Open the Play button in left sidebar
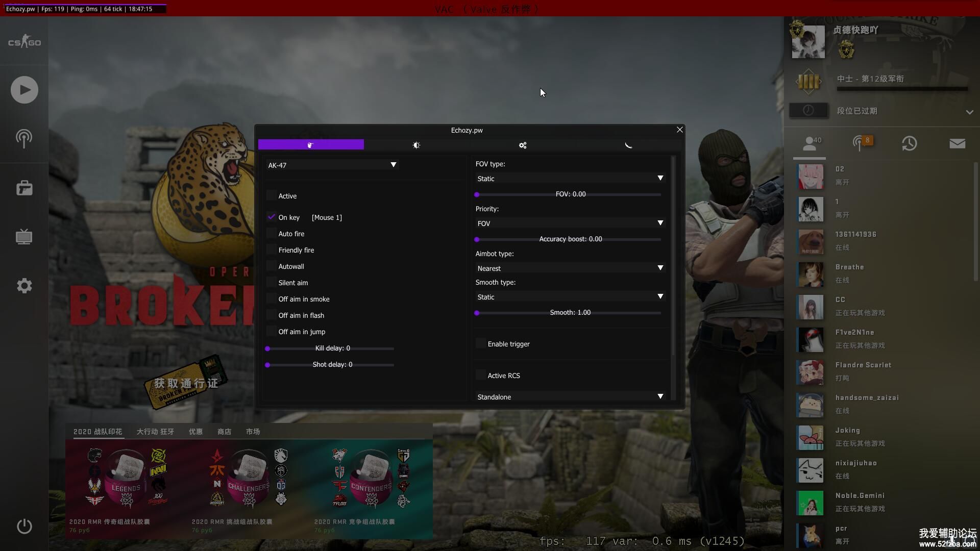The width and height of the screenshot is (980, 551). 24,90
